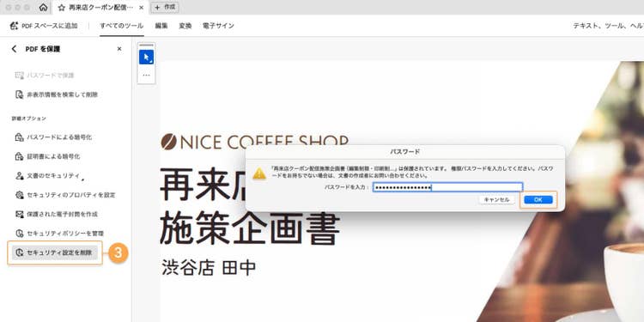Click the envelope icon beside 保護された電子封筒を作成
The height and width of the screenshot is (322, 644).
coord(19,214)
